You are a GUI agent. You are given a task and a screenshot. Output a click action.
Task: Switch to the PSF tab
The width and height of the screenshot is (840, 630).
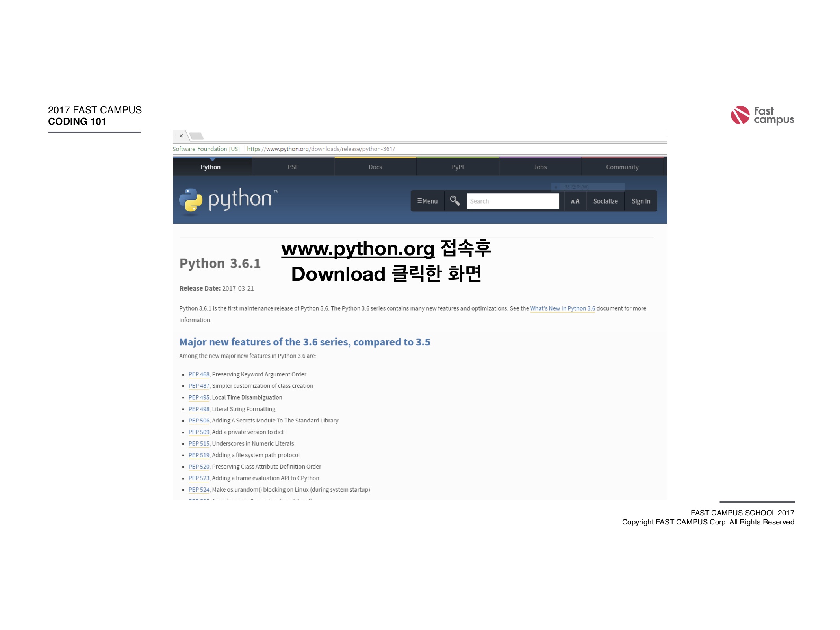[293, 167]
